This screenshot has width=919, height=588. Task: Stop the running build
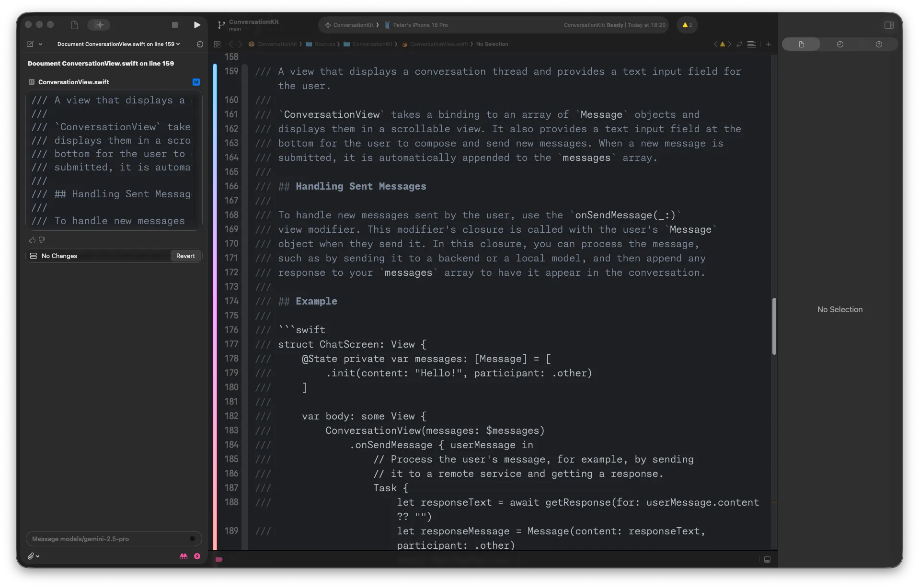click(175, 25)
